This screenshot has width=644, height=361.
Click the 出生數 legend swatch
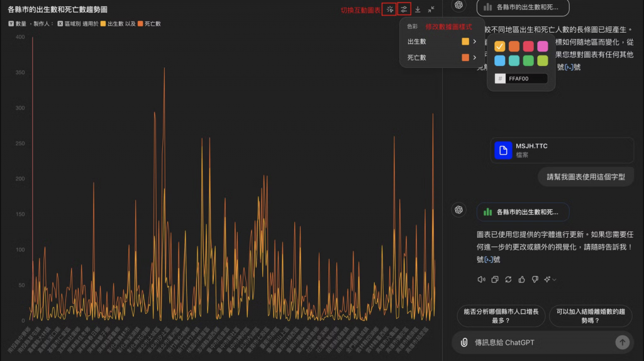(x=103, y=24)
